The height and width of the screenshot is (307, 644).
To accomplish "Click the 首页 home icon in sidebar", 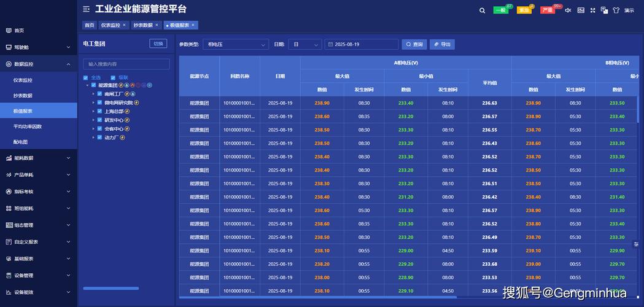I will (9, 31).
